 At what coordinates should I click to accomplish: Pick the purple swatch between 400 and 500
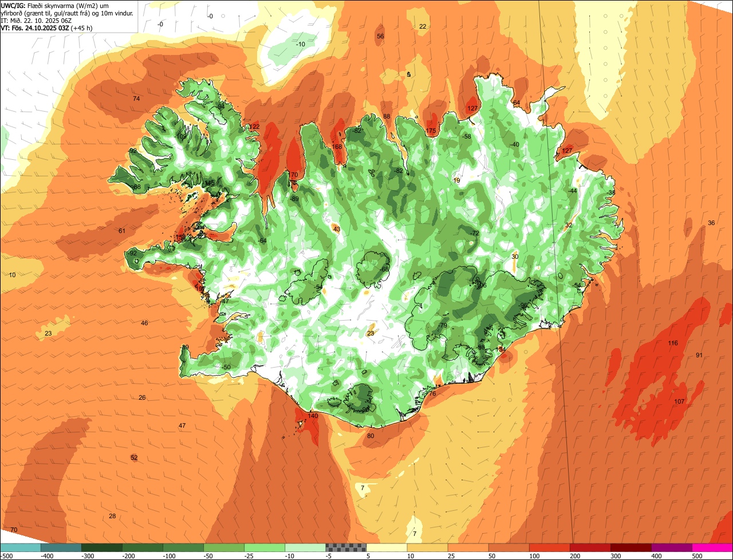point(671,548)
